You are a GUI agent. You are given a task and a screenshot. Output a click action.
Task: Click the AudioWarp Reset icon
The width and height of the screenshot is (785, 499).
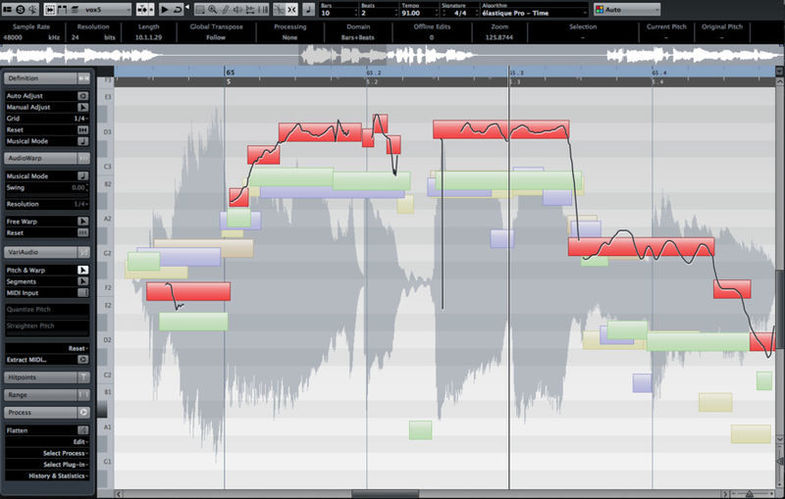click(x=83, y=233)
